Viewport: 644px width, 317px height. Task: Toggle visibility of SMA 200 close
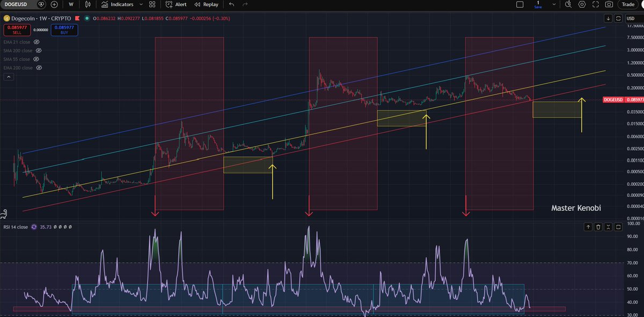tap(39, 50)
